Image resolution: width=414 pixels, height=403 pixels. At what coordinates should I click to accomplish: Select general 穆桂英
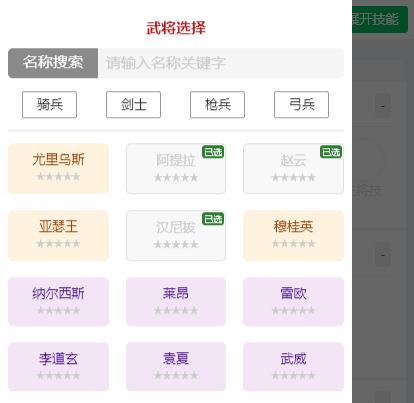293,235
